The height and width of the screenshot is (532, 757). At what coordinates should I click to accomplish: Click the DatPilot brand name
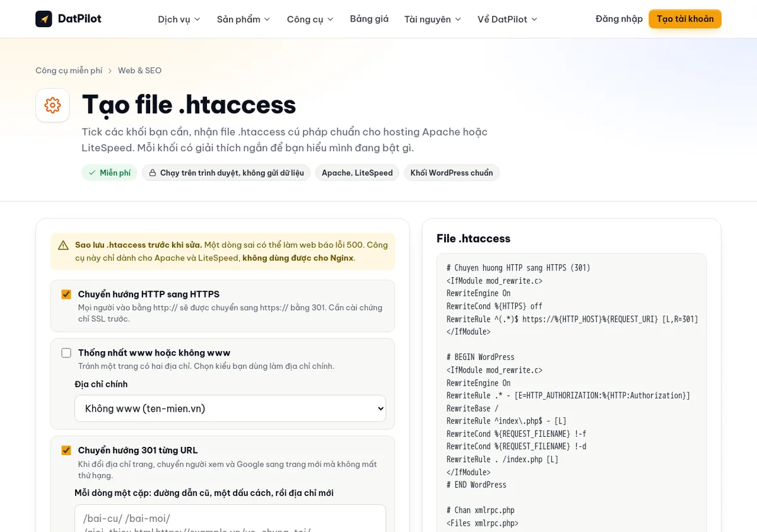pyautogui.click(x=79, y=19)
